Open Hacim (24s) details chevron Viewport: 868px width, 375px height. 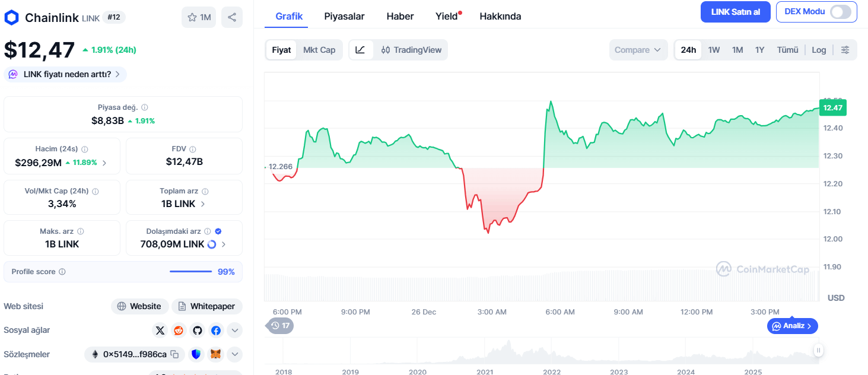pos(105,162)
